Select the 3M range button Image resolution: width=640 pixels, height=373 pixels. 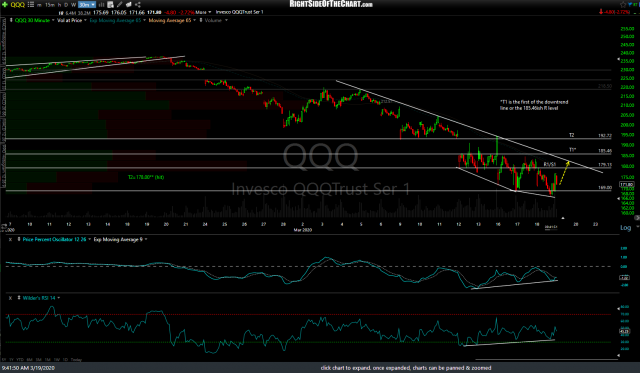pos(38,360)
